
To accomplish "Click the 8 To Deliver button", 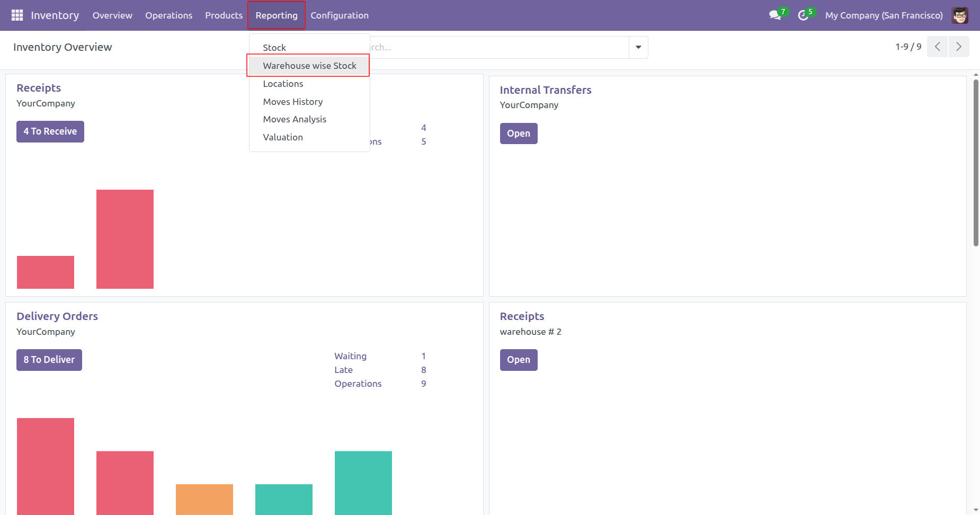I will tap(49, 360).
